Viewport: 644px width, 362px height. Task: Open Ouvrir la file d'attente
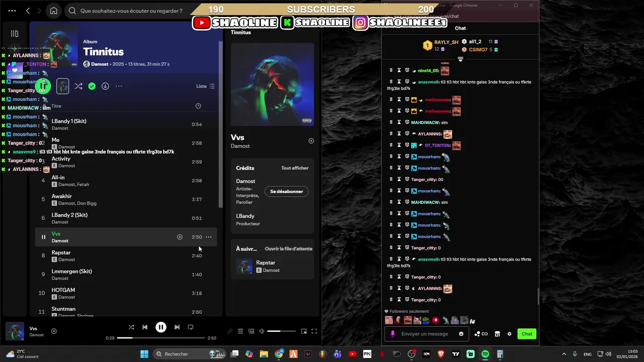[289, 249]
